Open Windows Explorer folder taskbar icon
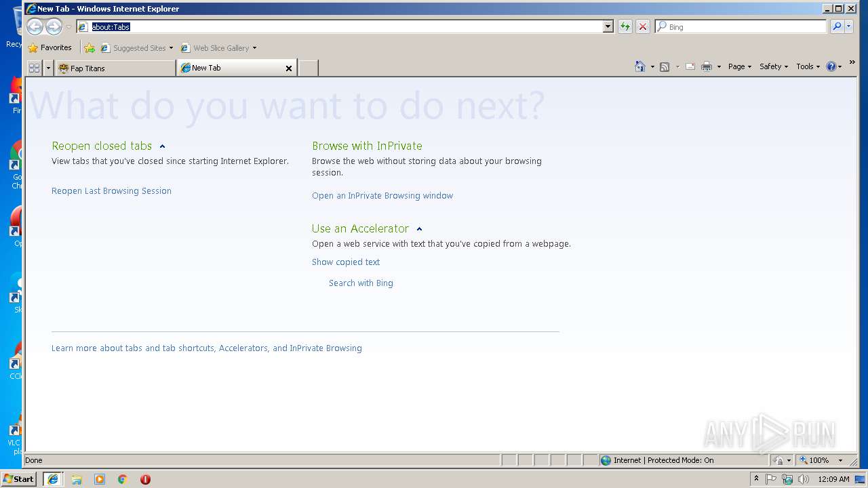The image size is (868, 488). (x=77, y=479)
